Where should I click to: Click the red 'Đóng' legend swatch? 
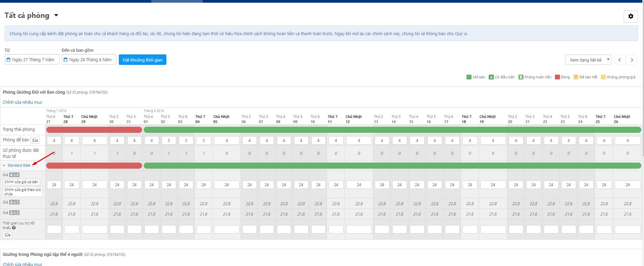pyautogui.click(x=557, y=77)
